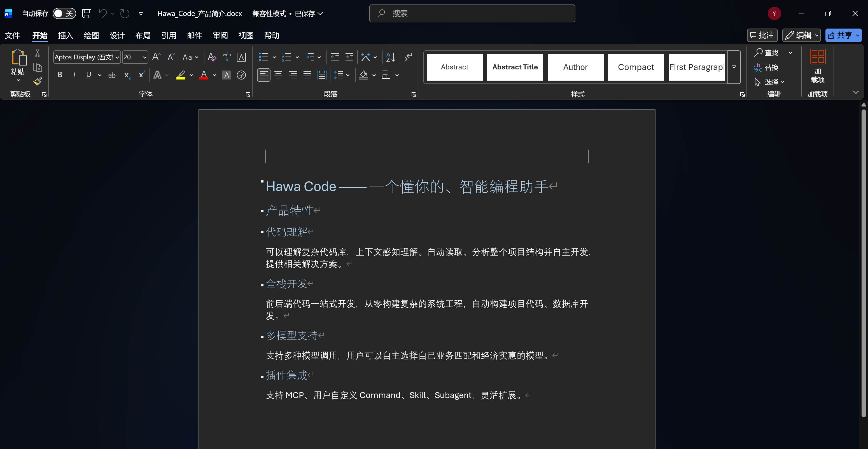Screen dimensions: 868x449
Task: Click the search box in title bar
Action: [x=472, y=13]
